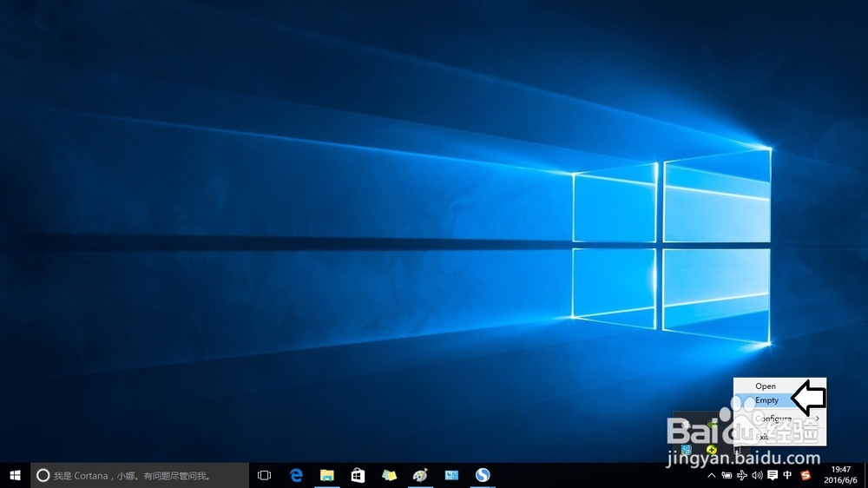Click the green plus overflow tray icon
This screenshot has width=868, height=488.
coord(712,450)
